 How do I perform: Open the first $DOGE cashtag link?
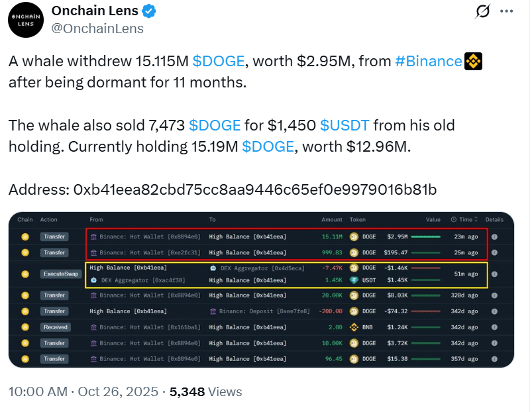[219, 62]
